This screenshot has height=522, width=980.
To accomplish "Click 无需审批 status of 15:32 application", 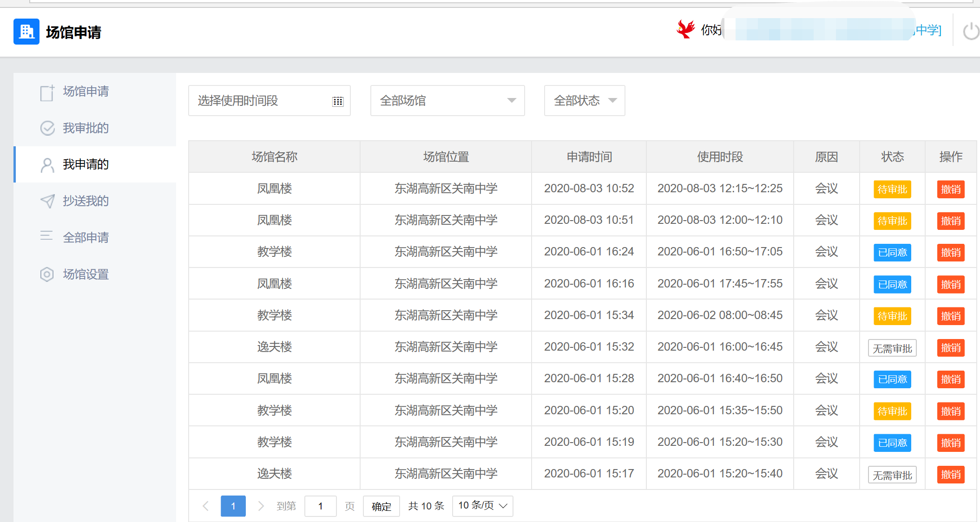I will 892,348.
